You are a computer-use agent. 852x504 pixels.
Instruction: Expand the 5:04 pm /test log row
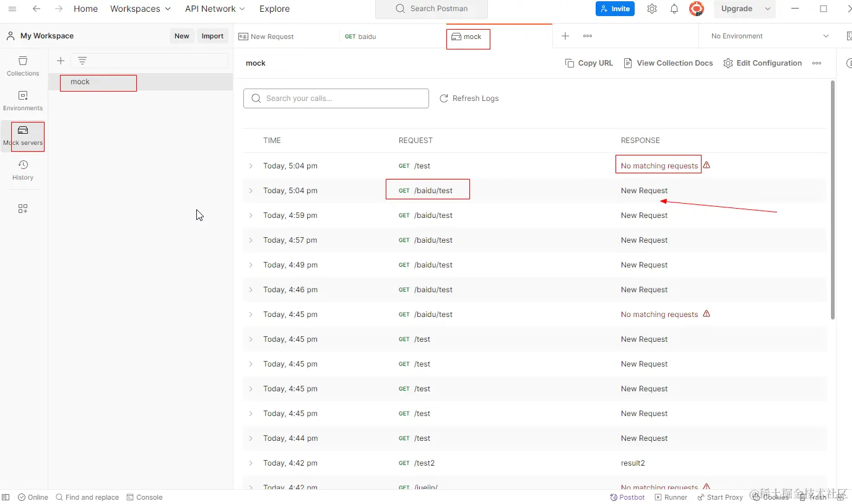(251, 166)
